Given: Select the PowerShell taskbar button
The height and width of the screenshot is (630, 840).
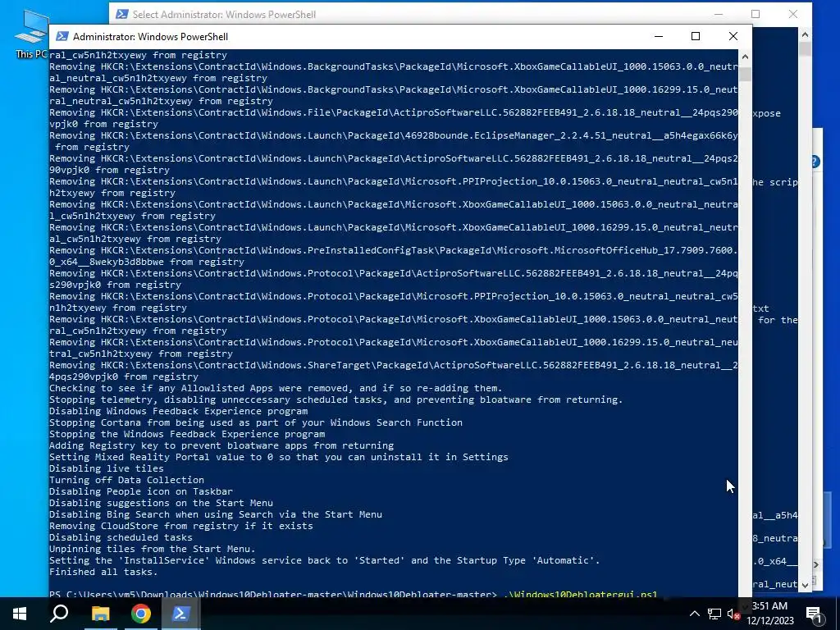Looking at the screenshot, I should [180, 614].
